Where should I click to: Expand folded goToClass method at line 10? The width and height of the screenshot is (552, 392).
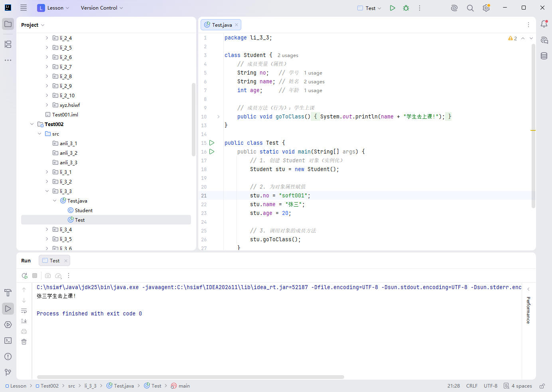[x=218, y=116]
